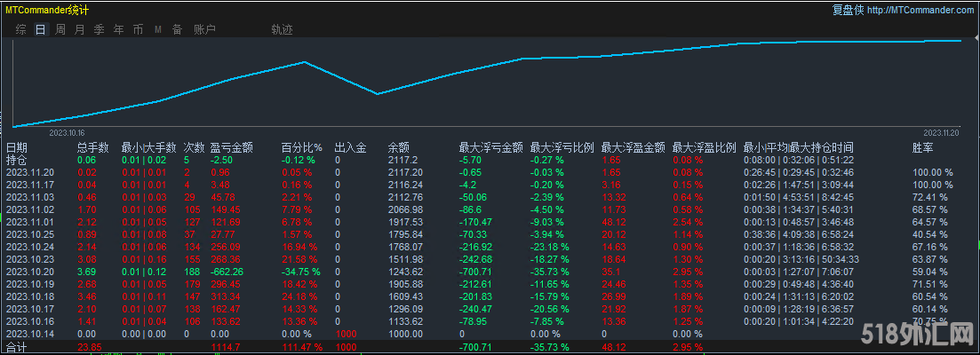Open the 年 yearly statistics tab
980x355 pixels.
(x=119, y=29)
